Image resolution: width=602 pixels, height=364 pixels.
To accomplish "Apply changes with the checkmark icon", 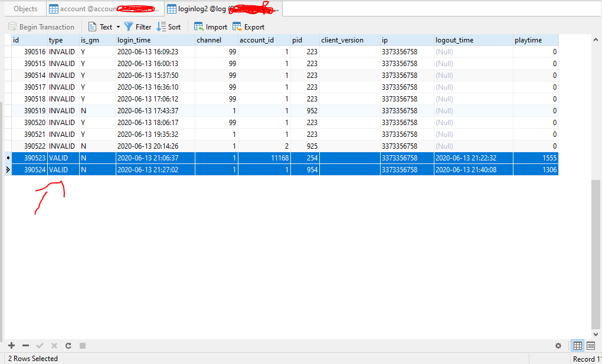I will click(40, 346).
